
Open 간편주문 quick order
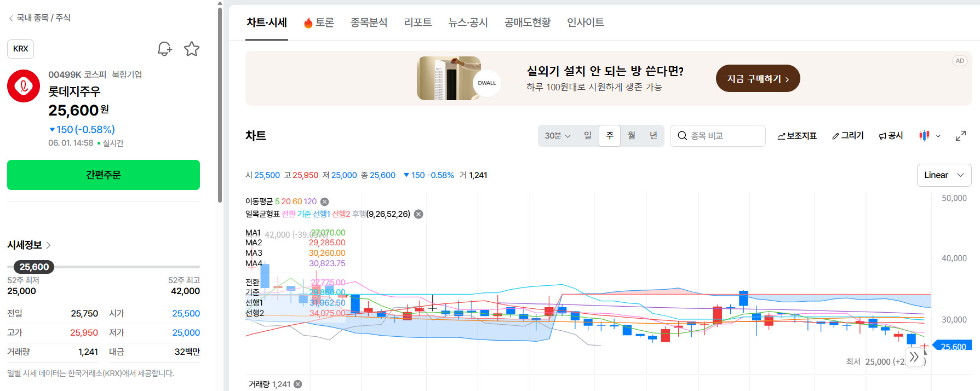click(x=104, y=175)
